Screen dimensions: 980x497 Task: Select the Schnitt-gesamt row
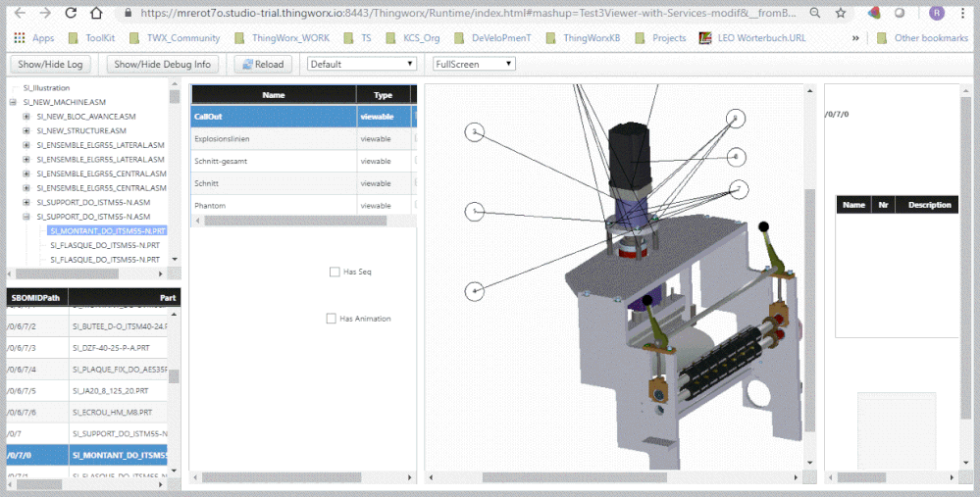(304, 161)
